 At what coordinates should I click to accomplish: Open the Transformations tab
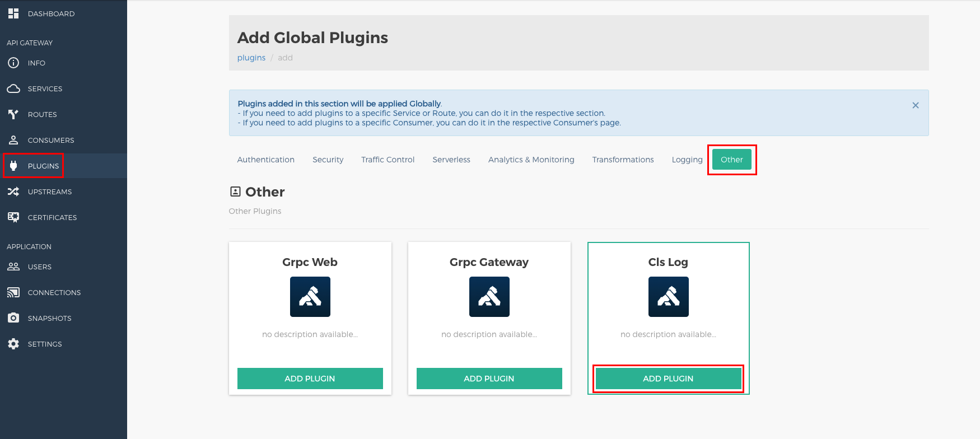click(623, 160)
